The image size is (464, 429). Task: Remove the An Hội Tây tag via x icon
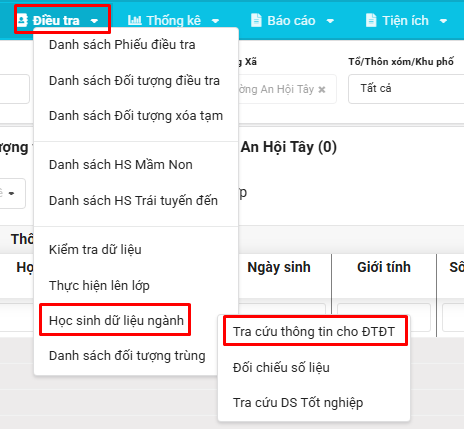coord(322,89)
